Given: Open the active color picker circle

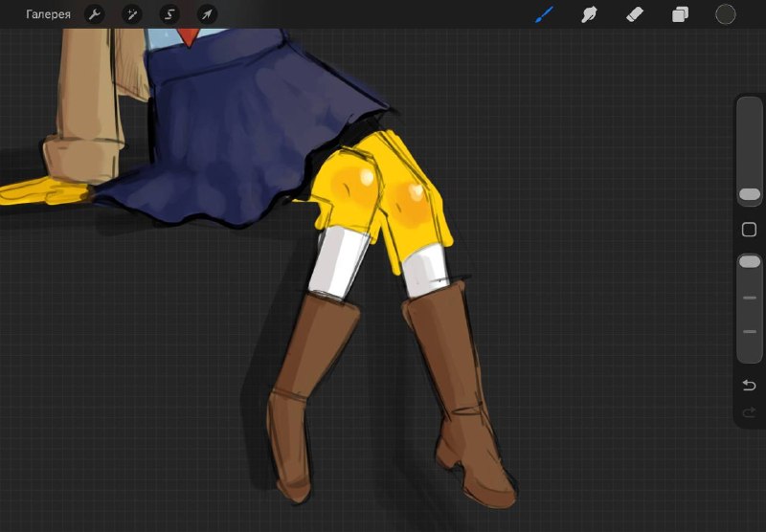Looking at the screenshot, I should pos(726,14).
